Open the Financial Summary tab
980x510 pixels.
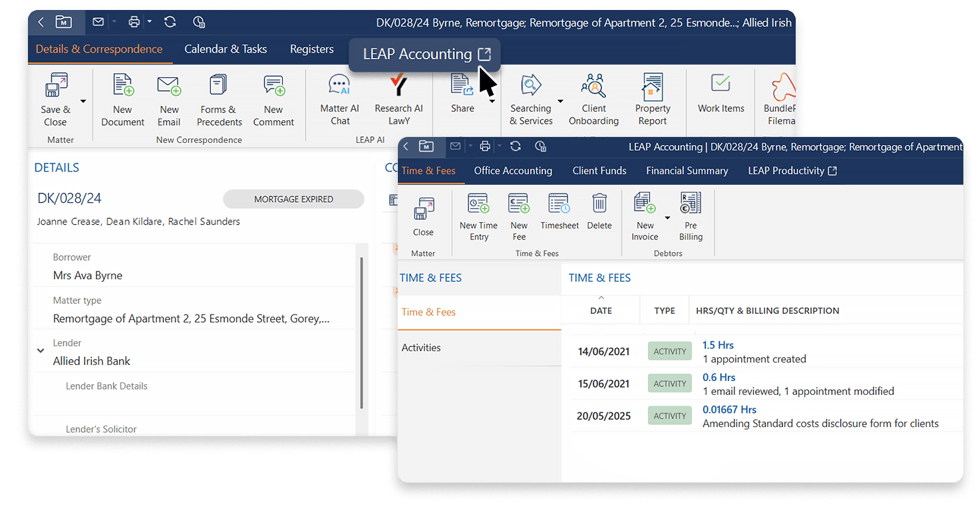(x=687, y=171)
